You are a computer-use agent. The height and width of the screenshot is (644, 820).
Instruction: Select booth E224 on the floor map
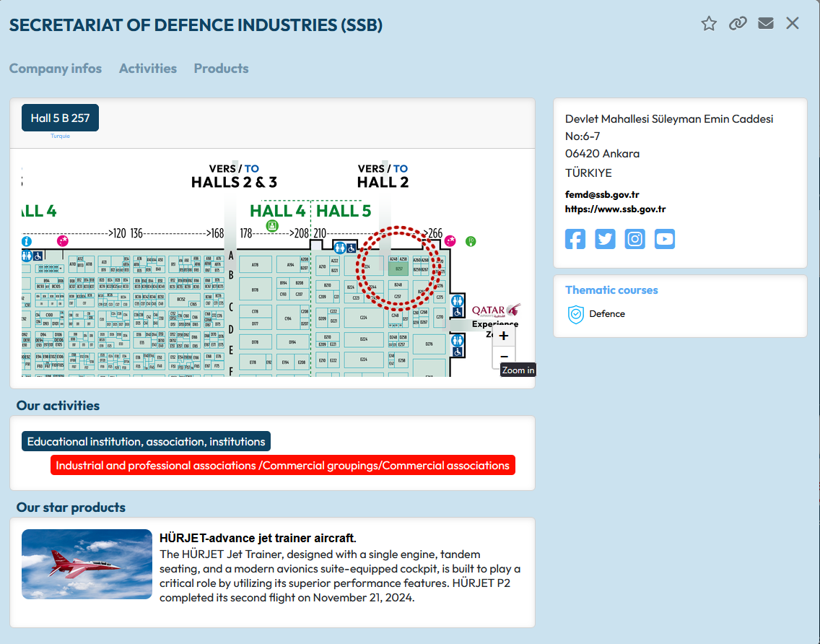(364, 360)
